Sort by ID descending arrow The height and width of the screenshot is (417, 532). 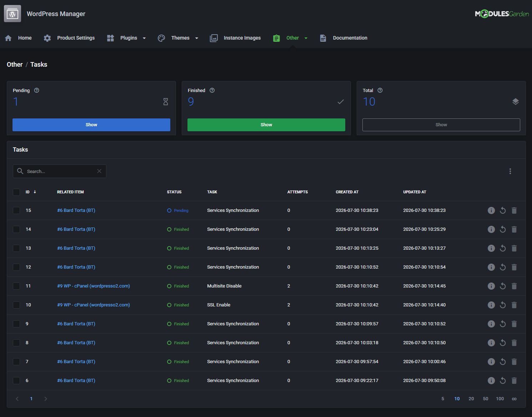coord(35,192)
